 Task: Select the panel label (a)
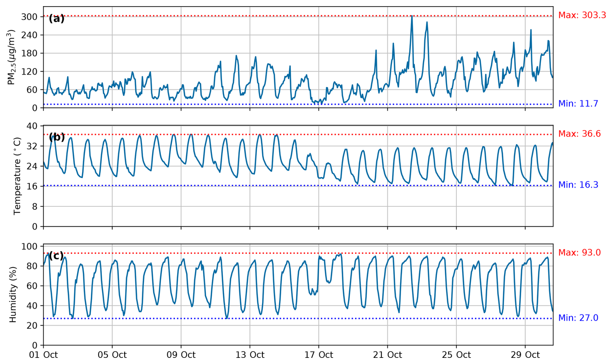click(57, 18)
